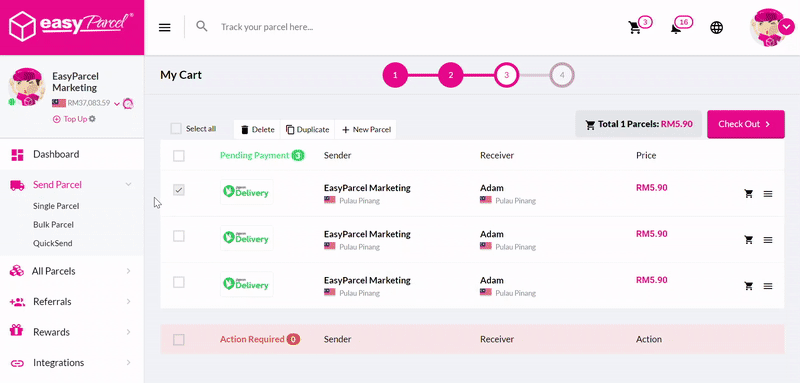Screen dimensions: 800x383
Task: Click the Top Up link
Action: pos(70,119)
